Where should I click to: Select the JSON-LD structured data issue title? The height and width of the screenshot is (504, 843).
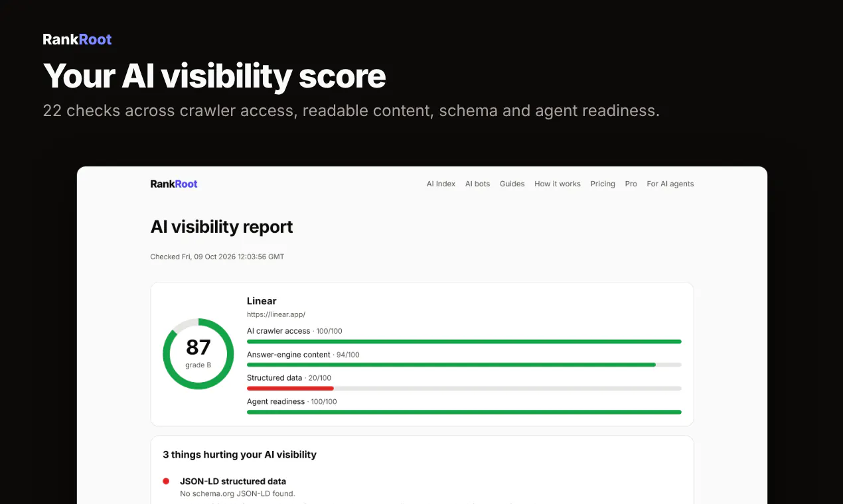233,481
